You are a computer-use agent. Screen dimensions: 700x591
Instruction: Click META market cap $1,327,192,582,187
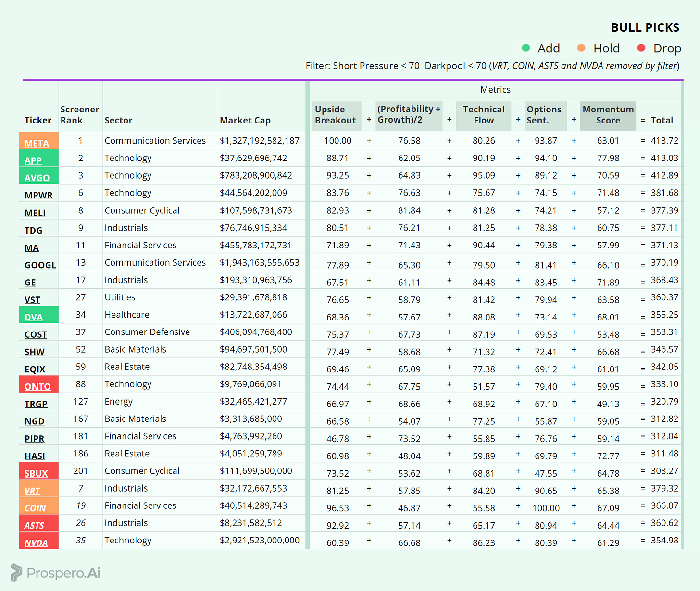[260, 141]
